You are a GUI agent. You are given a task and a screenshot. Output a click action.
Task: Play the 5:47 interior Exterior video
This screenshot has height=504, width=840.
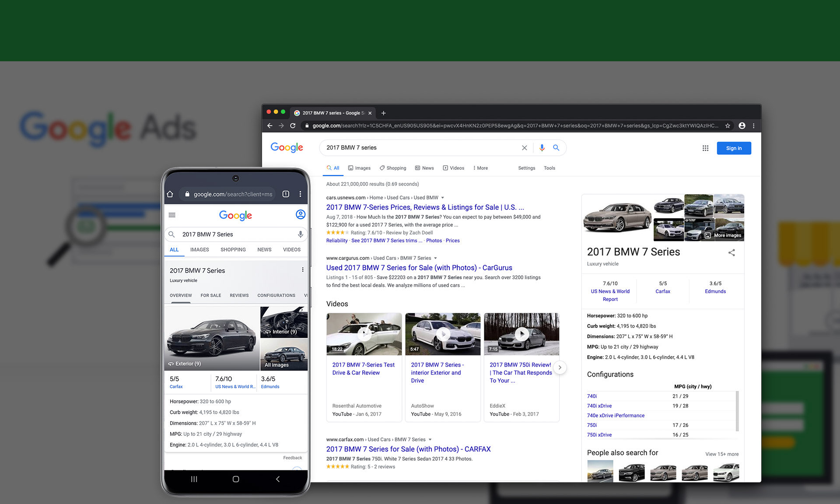click(443, 334)
